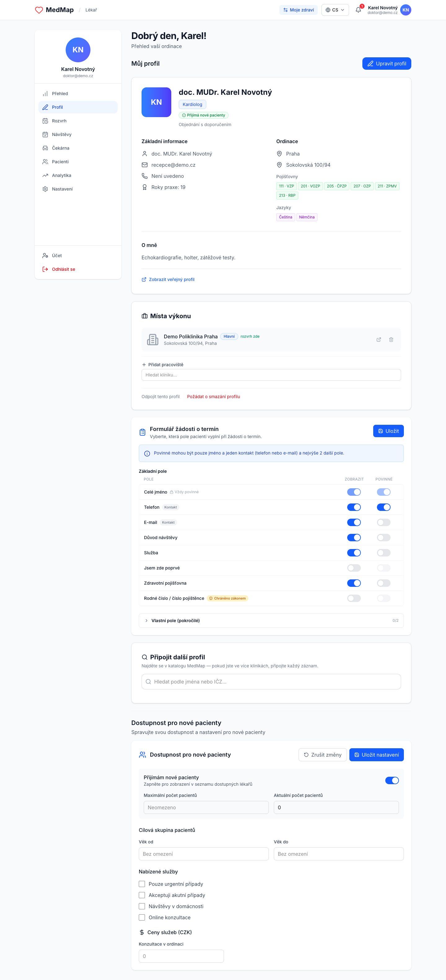Click the KN avatar in header
This screenshot has width=446, height=980.
point(406,10)
